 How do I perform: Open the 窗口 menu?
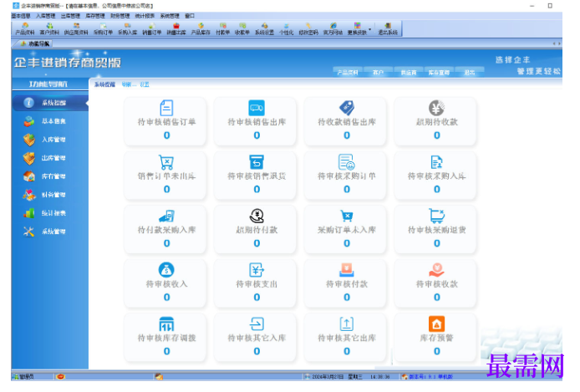(190, 16)
